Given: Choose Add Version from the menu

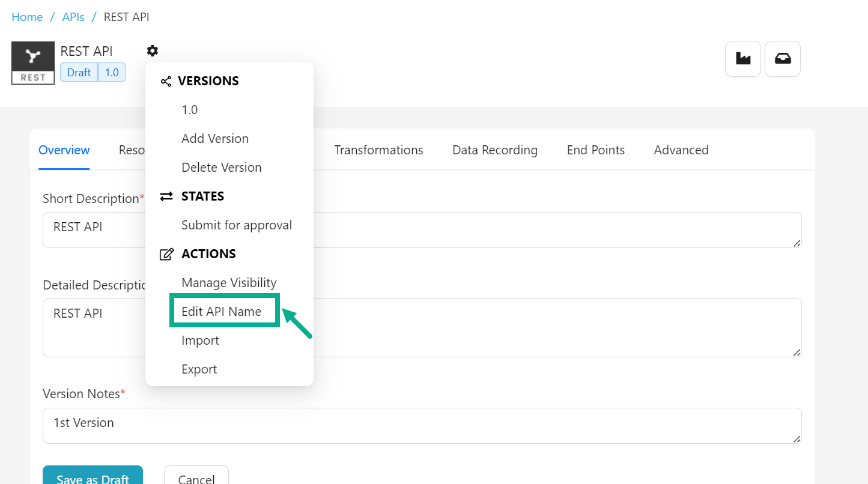Looking at the screenshot, I should click(x=215, y=139).
